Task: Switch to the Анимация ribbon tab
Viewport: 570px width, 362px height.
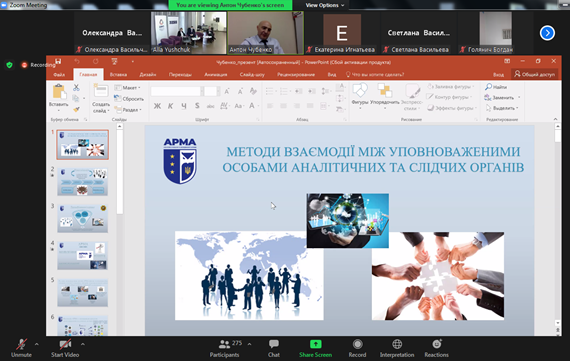Action: pyautogui.click(x=216, y=75)
